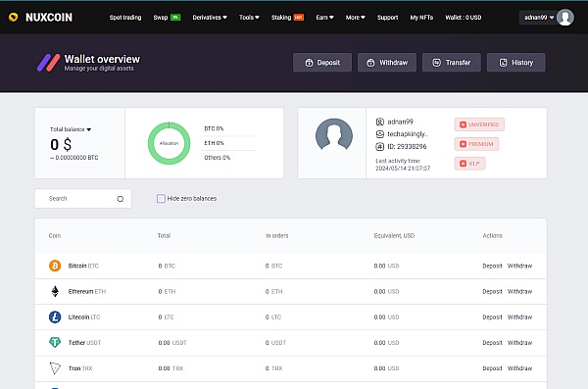This screenshot has width=588, height=389.
Task: Click the Litecoin coin icon
Action: (x=55, y=316)
